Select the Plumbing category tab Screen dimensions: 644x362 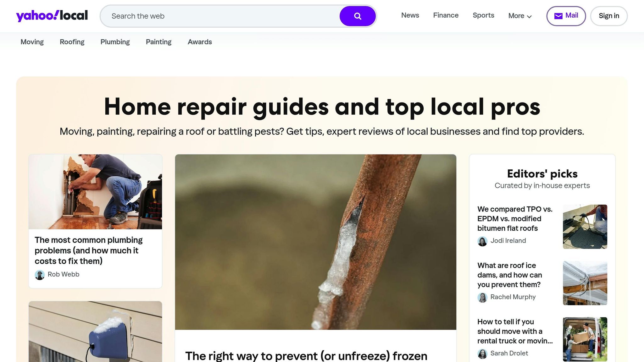[115, 42]
